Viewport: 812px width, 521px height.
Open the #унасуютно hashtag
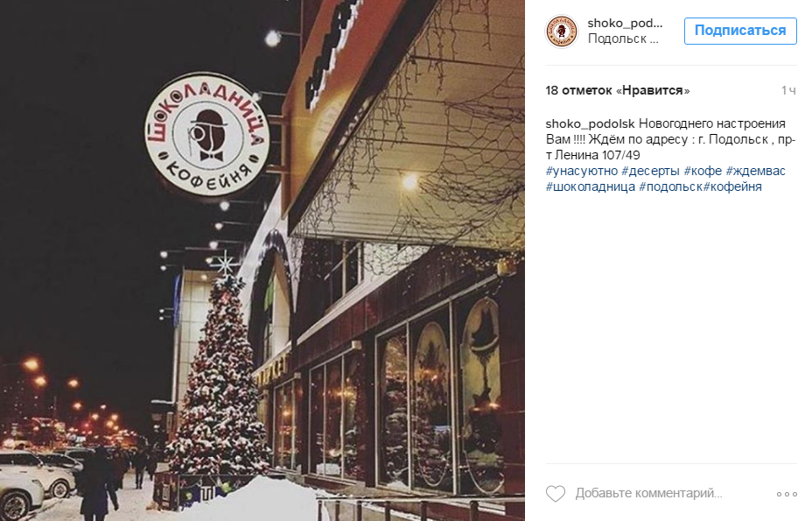[582, 171]
